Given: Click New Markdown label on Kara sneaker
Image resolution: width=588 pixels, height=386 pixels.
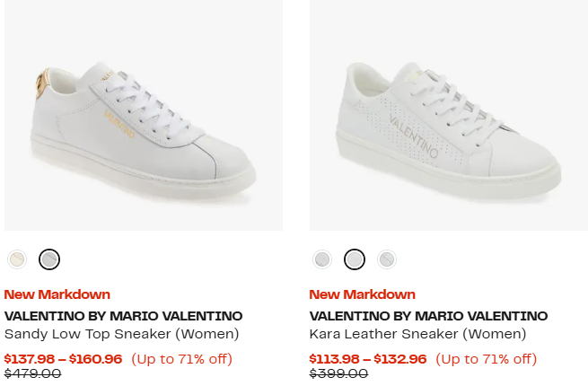Looking at the screenshot, I should pos(363,294).
